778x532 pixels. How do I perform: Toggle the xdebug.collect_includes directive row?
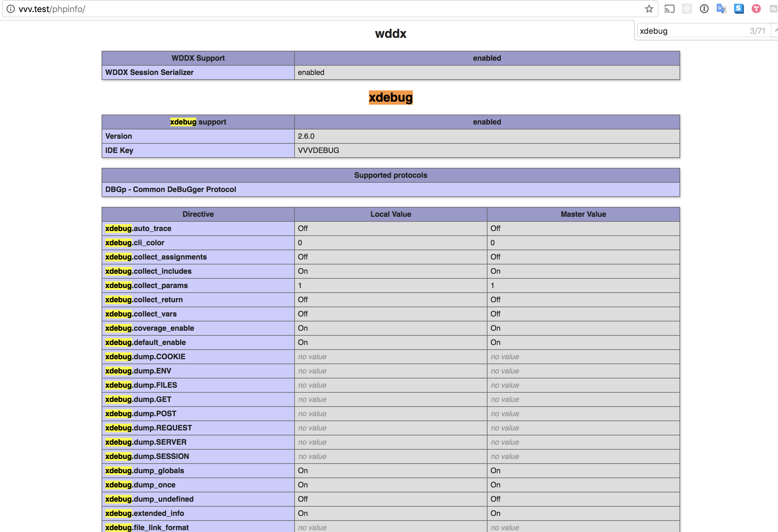148,271
